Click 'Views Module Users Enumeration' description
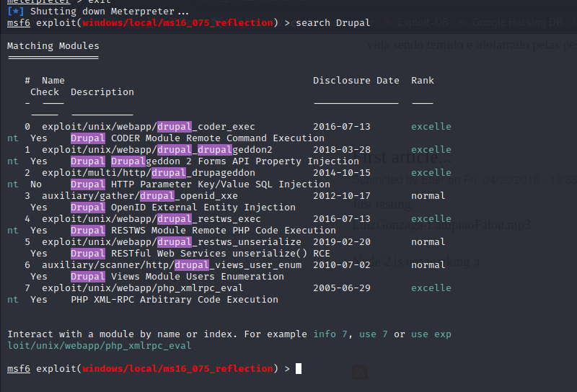The image size is (577, 392). click(x=197, y=277)
